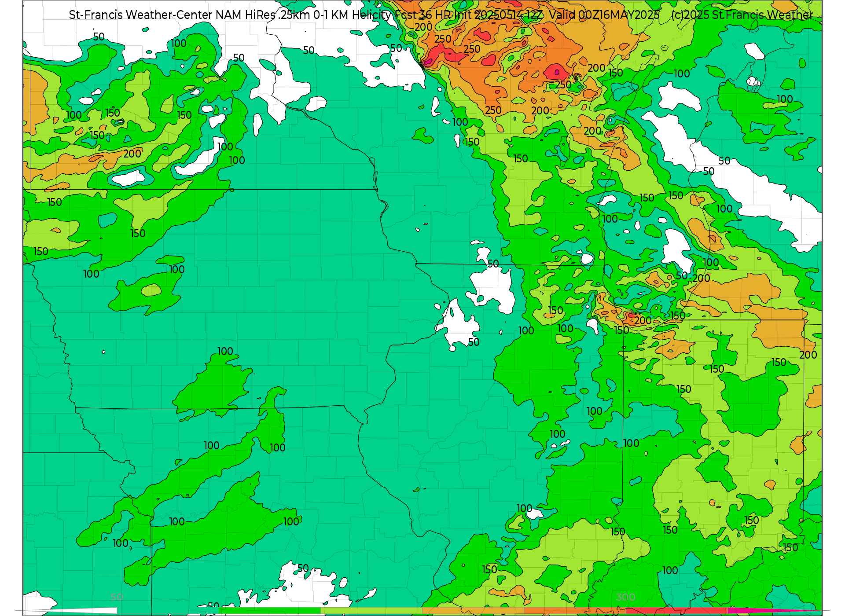
Task: Click the 'Valid 00Z16MAY2025' valid time text
Action: (x=604, y=15)
